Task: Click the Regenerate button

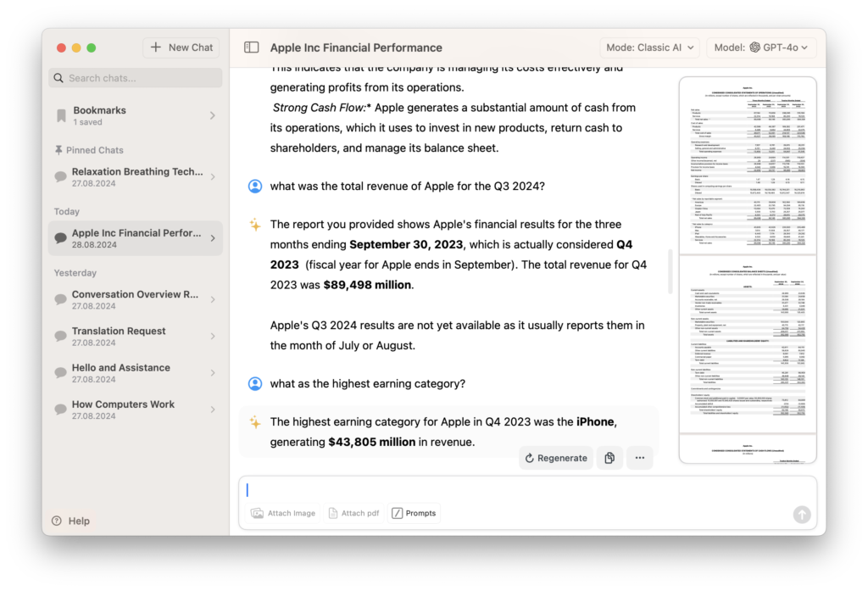Action: [x=556, y=458]
